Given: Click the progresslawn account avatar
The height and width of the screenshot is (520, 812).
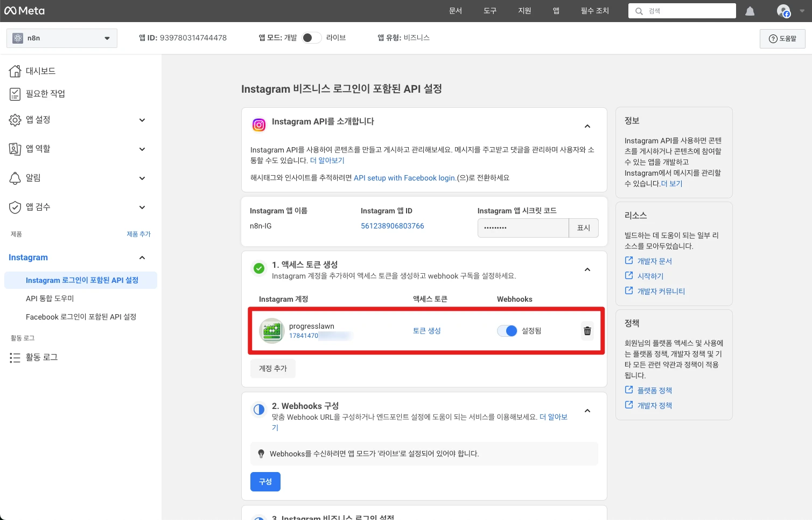Looking at the screenshot, I should (272, 331).
